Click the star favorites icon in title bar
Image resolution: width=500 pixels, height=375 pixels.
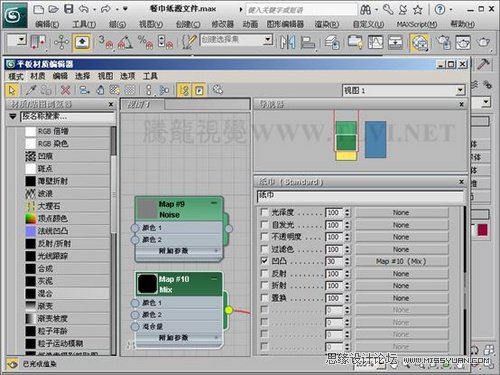coord(418,10)
